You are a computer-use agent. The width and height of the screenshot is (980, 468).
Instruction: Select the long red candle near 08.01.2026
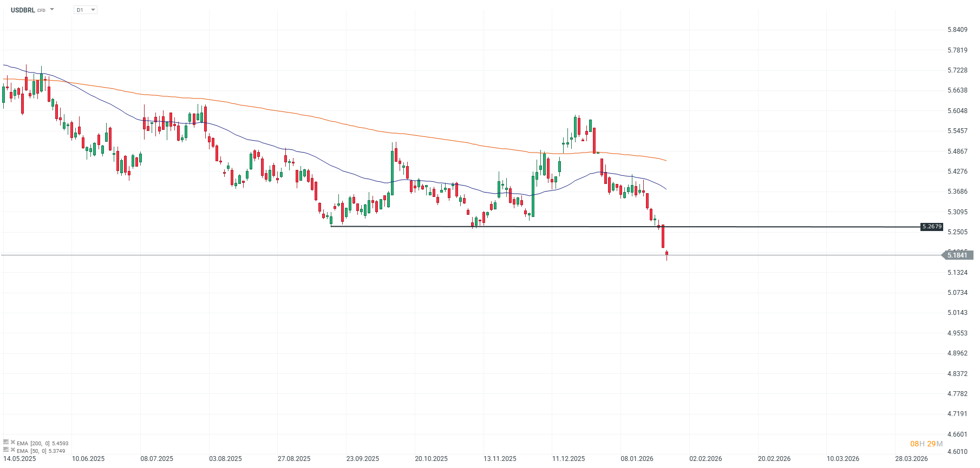point(663,236)
